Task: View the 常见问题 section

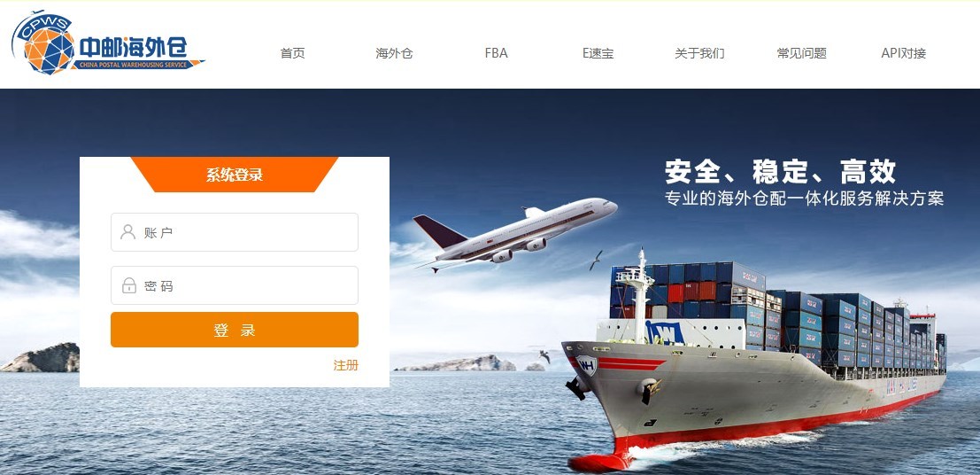Action: click(802, 53)
